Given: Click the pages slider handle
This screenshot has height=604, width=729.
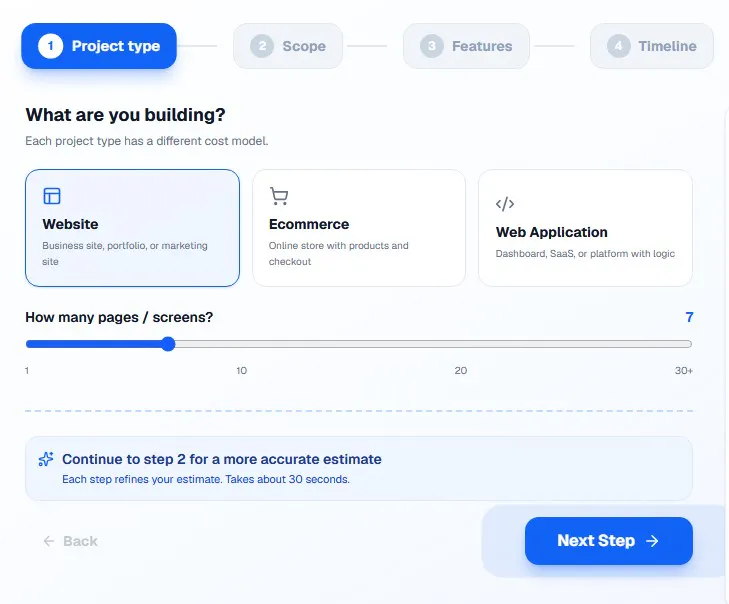Looking at the screenshot, I should (168, 344).
